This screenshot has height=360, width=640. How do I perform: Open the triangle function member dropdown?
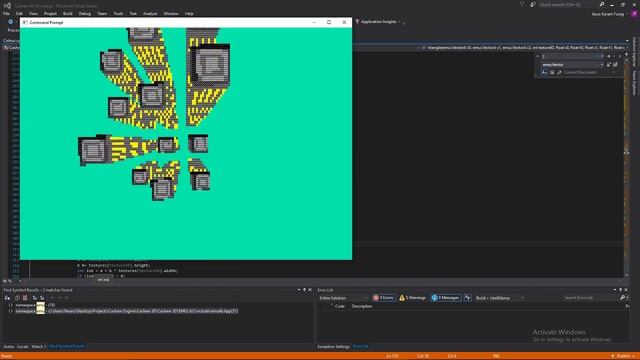(x=524, y=48)
